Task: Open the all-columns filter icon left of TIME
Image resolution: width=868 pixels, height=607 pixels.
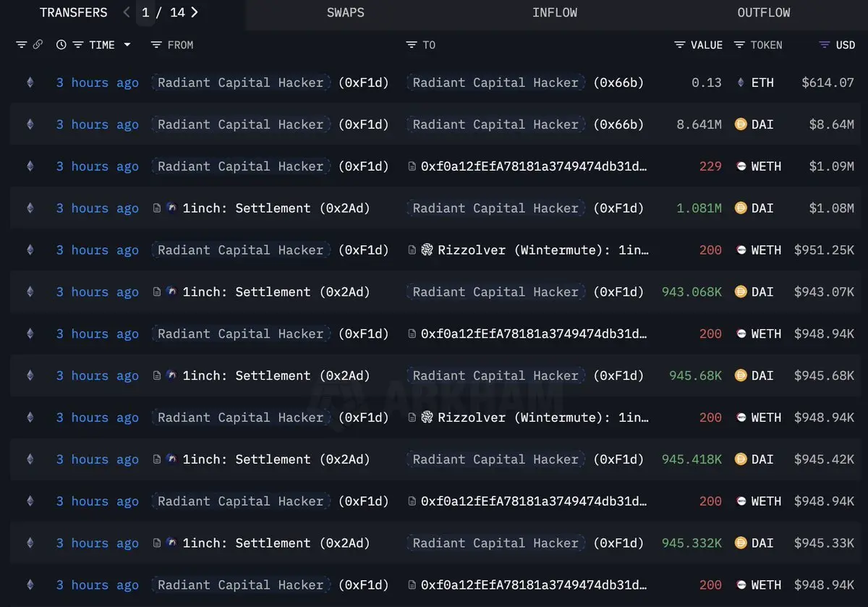Action: [22, 45]
